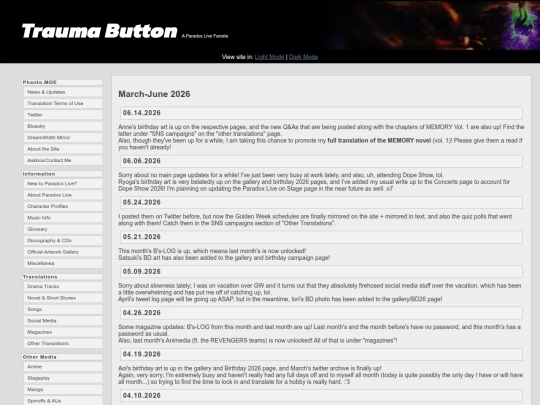
Task: Go to Character Profiles
Action: tap(63, 206)
